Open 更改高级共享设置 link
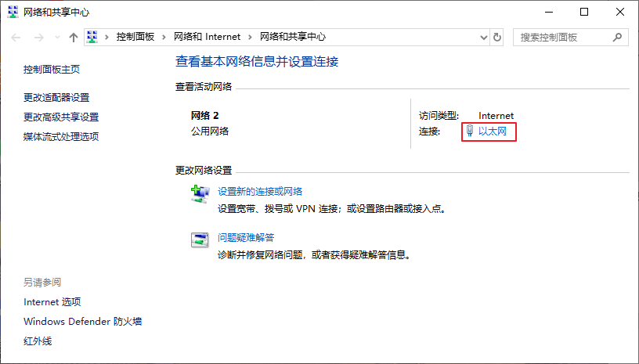Image resolution: width=639 pixels, height=364 pixels. pos(61,117)
